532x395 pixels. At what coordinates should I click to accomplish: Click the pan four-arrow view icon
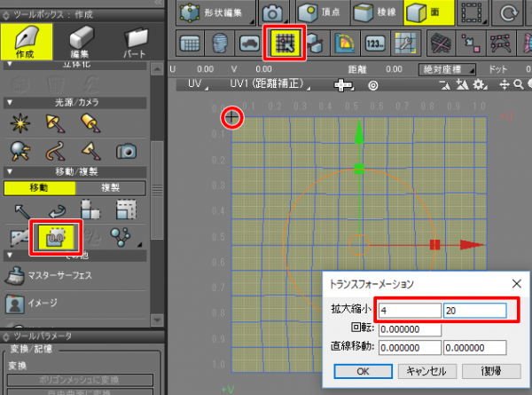tap(505, 84)
